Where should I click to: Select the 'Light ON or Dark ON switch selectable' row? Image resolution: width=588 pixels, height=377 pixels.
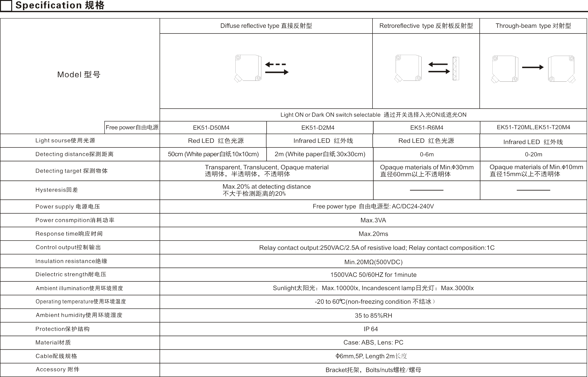click(373, 115)
